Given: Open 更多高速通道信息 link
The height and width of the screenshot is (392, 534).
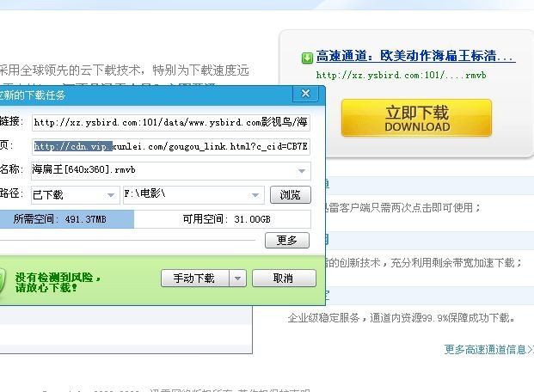Looking at the screenshot, I should [x=488, y=349].
